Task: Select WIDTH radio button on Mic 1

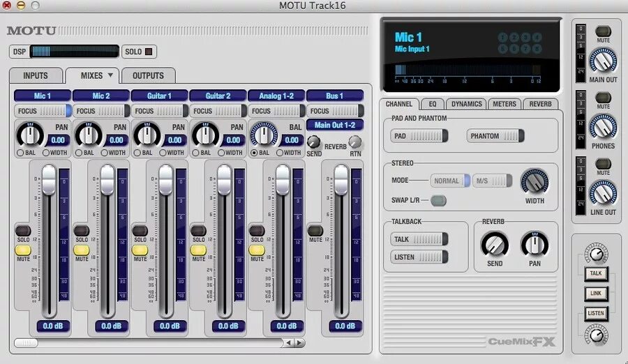Action: click(x=45, y=153)
